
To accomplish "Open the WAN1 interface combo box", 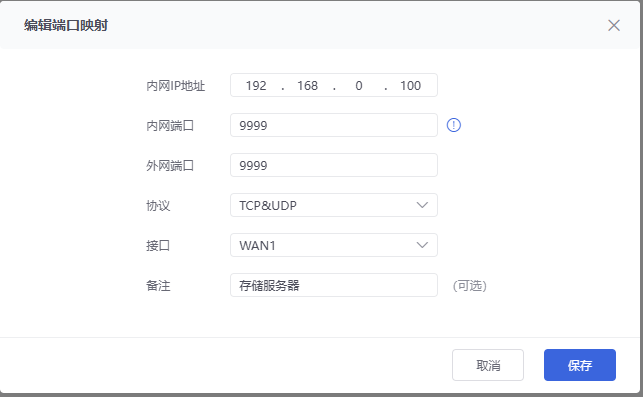I will (x=334, y=245).
